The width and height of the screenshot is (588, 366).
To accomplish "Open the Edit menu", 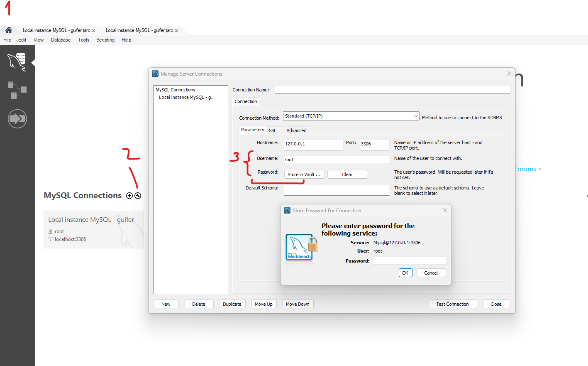I will coord(22,40).
